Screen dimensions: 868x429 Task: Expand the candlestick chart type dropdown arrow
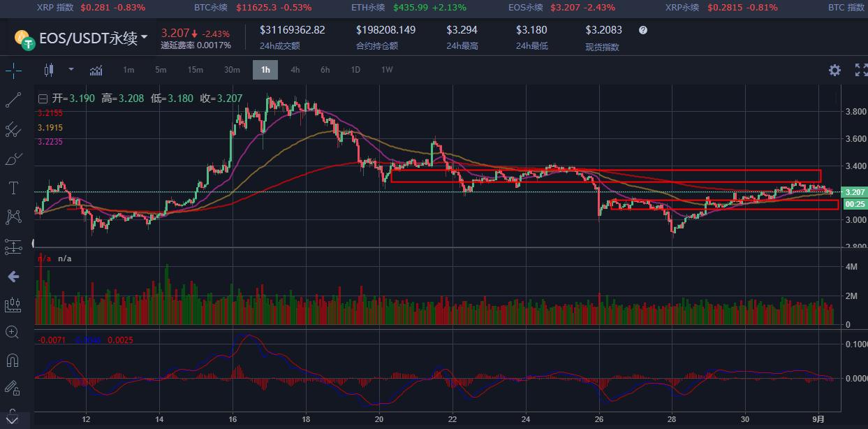71,69
